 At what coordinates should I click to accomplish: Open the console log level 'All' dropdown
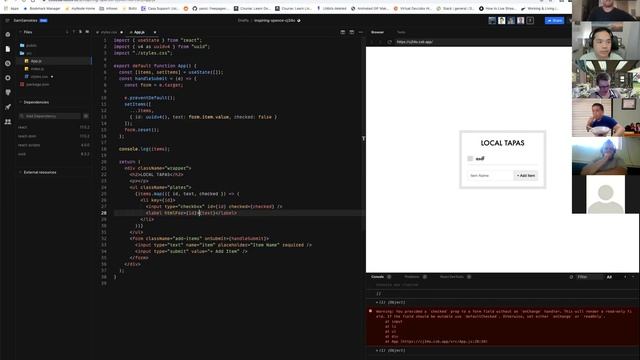(609, 277)
